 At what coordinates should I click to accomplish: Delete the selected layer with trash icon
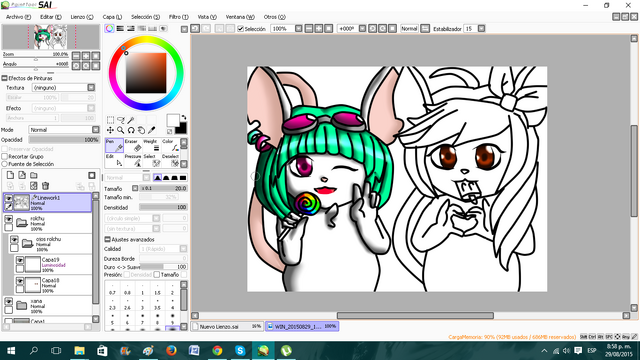[x=46, y=186]
